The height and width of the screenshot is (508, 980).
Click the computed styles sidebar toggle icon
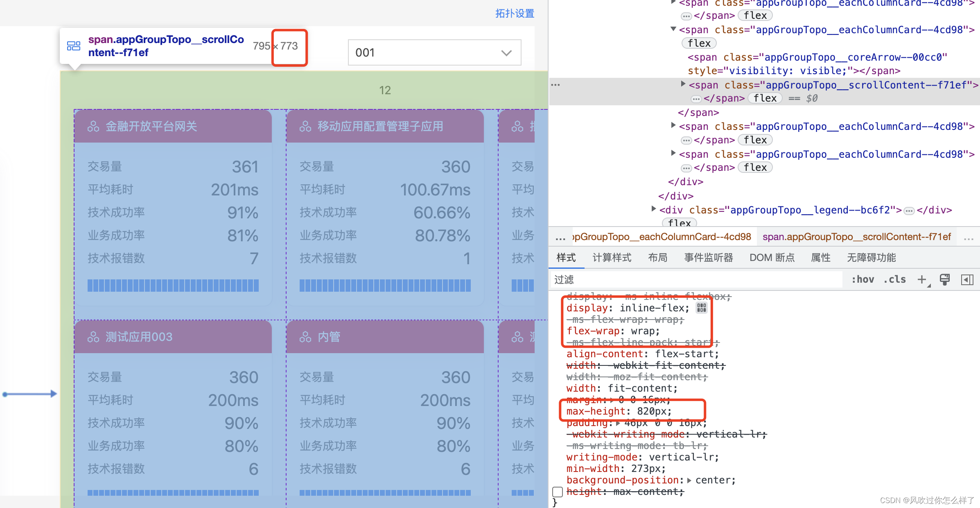point(967,280)
